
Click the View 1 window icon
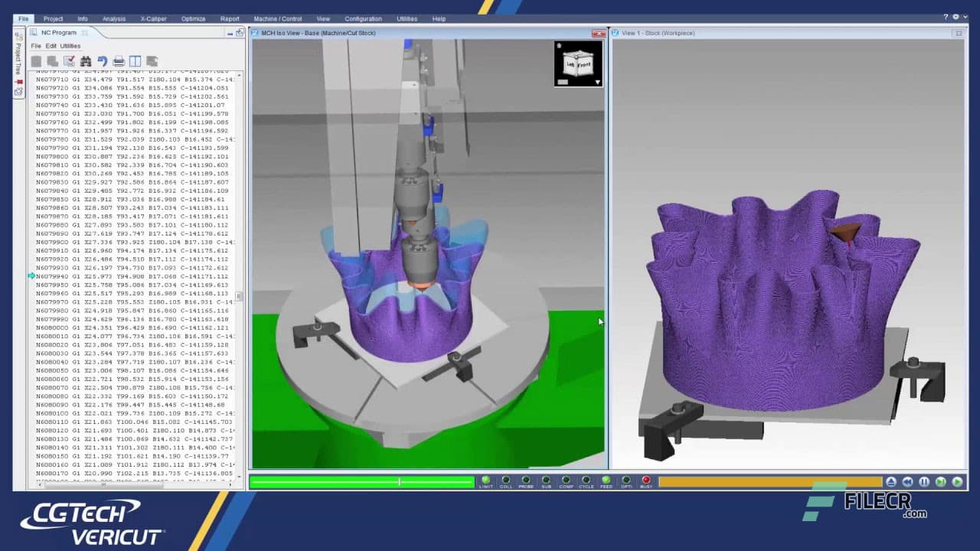point(615,33)
